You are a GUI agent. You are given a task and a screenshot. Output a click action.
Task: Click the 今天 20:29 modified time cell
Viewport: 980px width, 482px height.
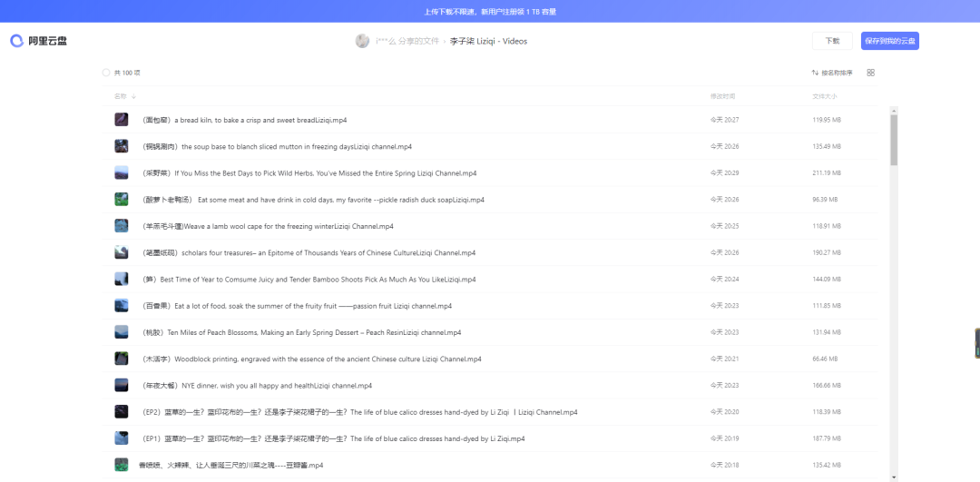pos(724,173)
